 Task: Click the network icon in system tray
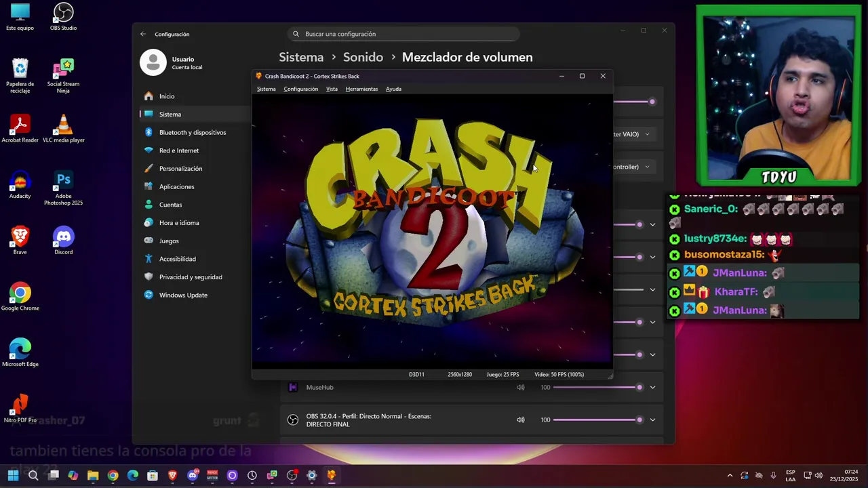(x=808, y=475)
